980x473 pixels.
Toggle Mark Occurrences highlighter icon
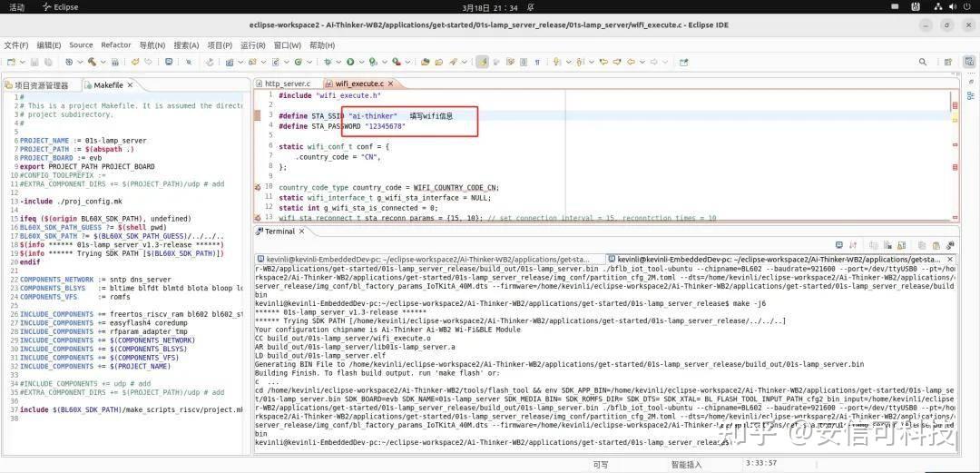click(482, 62)
